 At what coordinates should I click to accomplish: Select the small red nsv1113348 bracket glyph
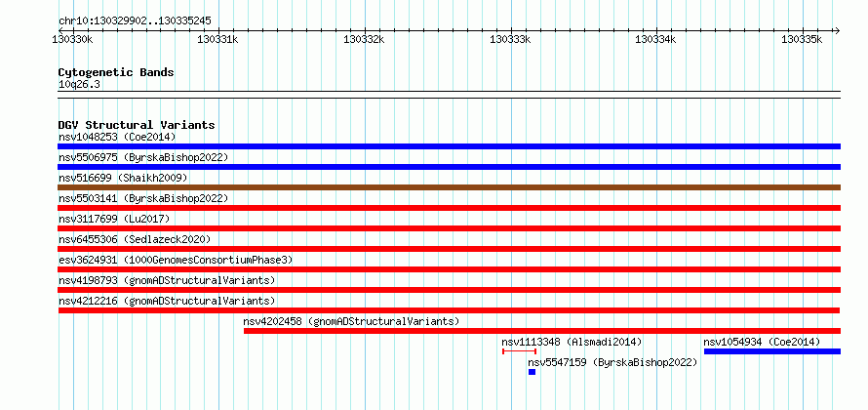point(519,351)
